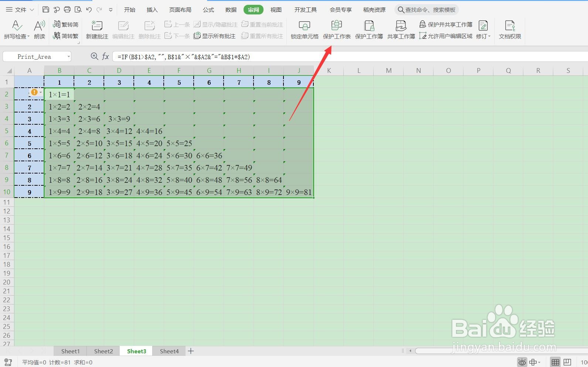Viewport: 588px width, 367px height.
Task: Click the horizontal scrollbar left arrow
Action: tap(410, 351)
